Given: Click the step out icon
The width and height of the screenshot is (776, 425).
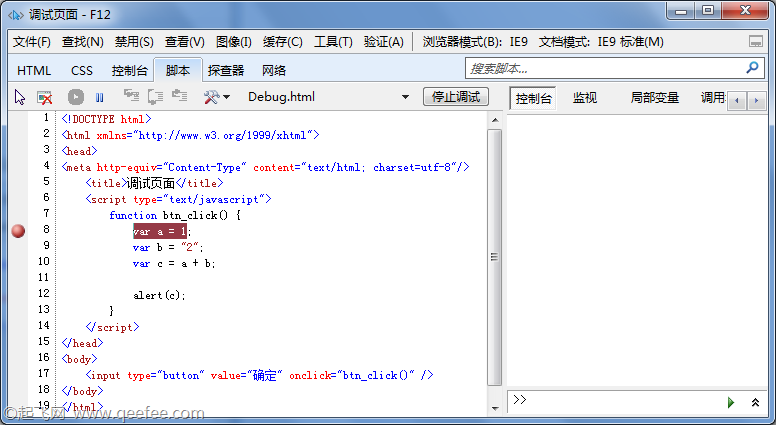Looking at the screenshot, I should 179,96.
